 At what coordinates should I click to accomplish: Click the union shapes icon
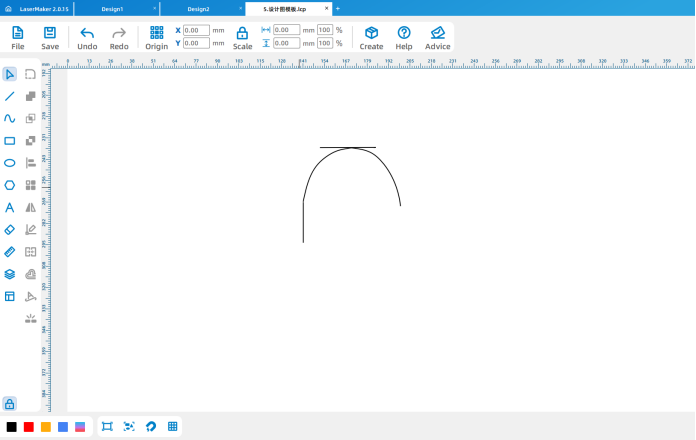(30, 96)
